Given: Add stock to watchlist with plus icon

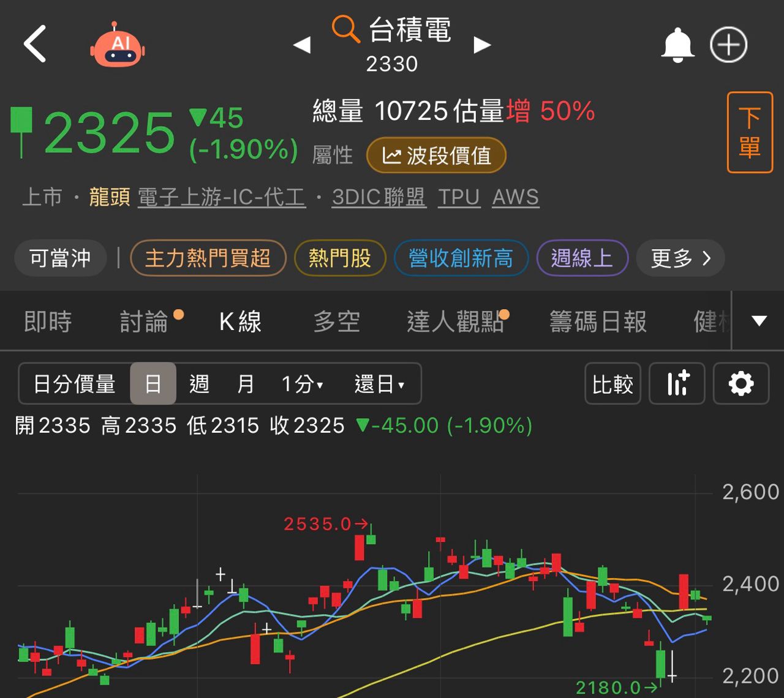Looking at the screenshot, I should click(x=728, y=45).
